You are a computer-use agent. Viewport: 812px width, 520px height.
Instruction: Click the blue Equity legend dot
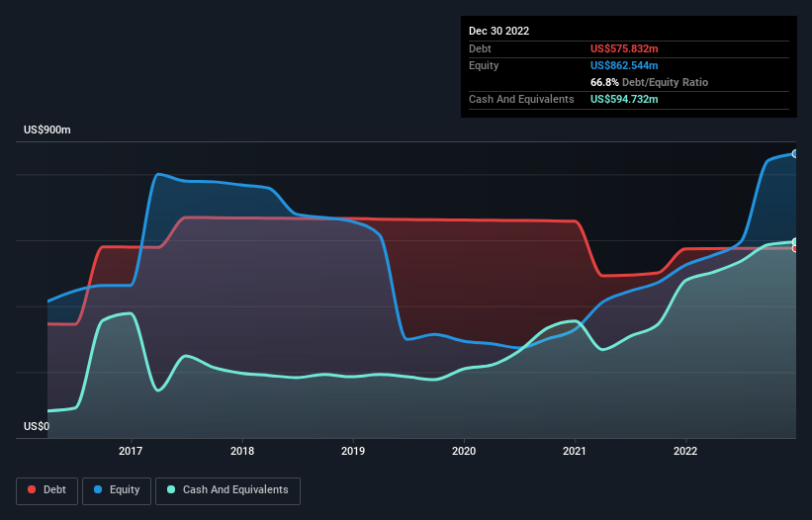click(98, 489)
